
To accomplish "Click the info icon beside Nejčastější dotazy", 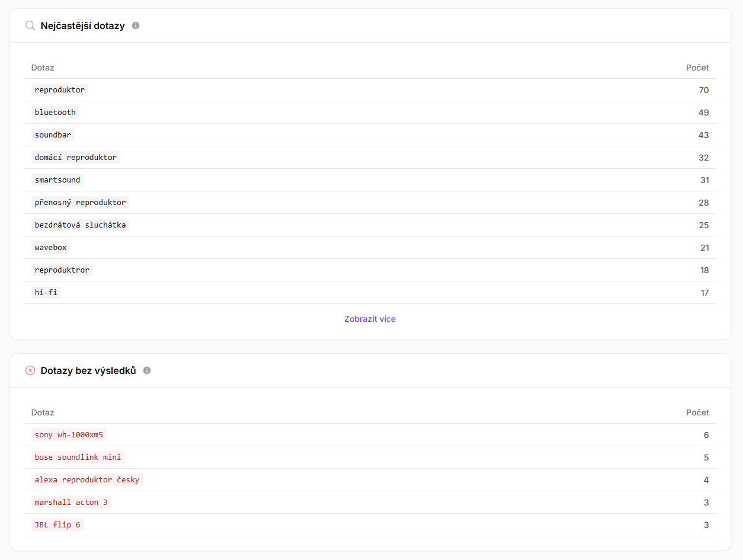I will tap(136, 25).
